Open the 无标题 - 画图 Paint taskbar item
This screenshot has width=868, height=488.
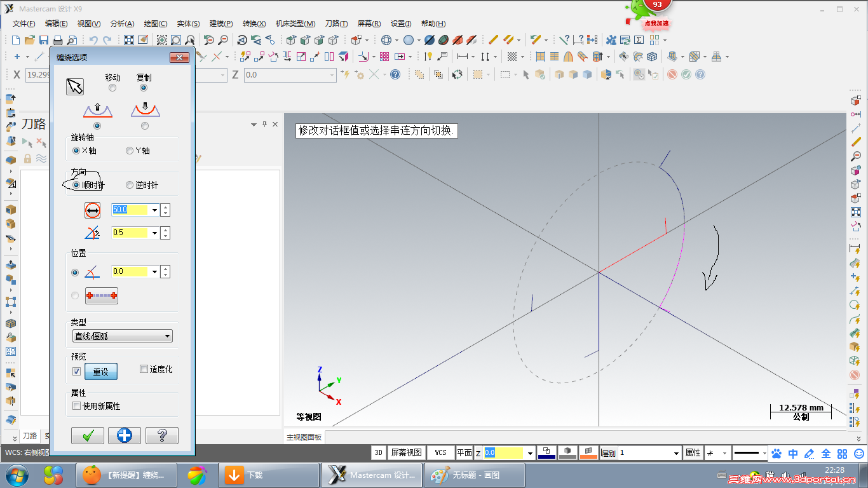[x=475, y=475]
